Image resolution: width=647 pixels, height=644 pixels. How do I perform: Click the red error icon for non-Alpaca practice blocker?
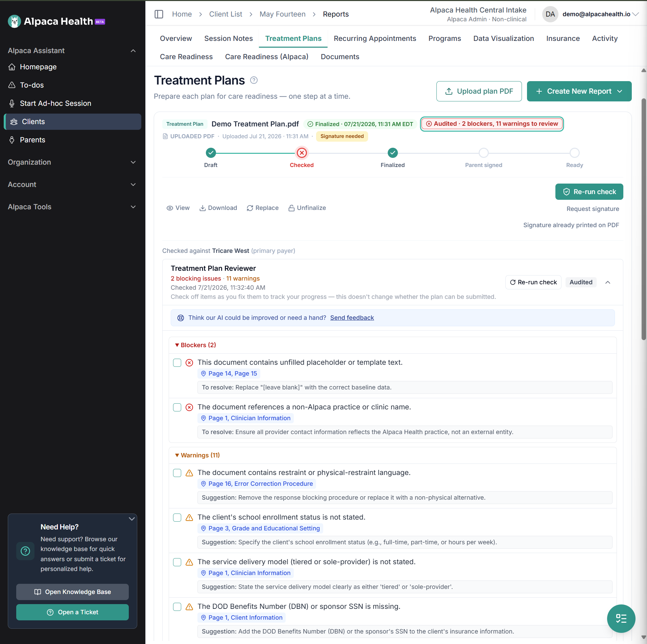tap(189, 407)
